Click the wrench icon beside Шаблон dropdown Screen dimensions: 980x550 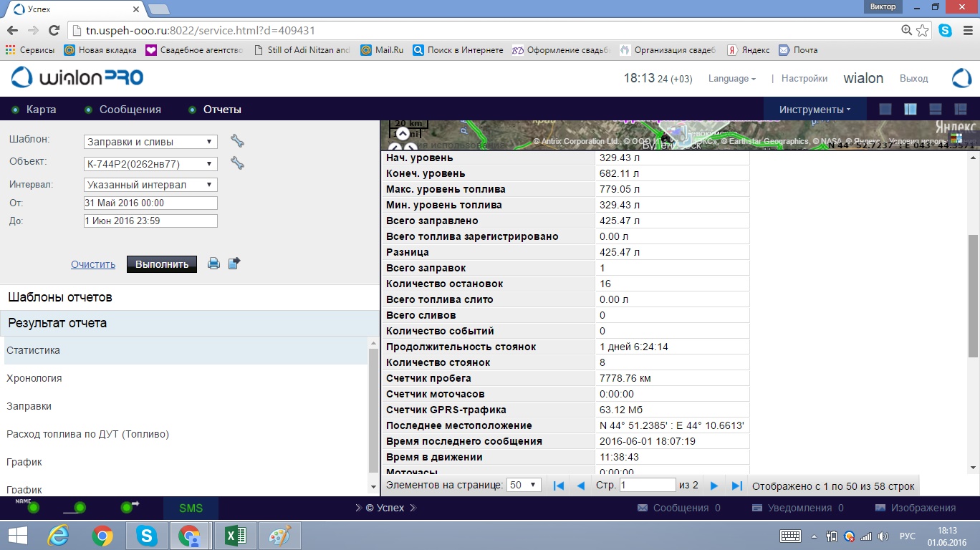[237, 141]
